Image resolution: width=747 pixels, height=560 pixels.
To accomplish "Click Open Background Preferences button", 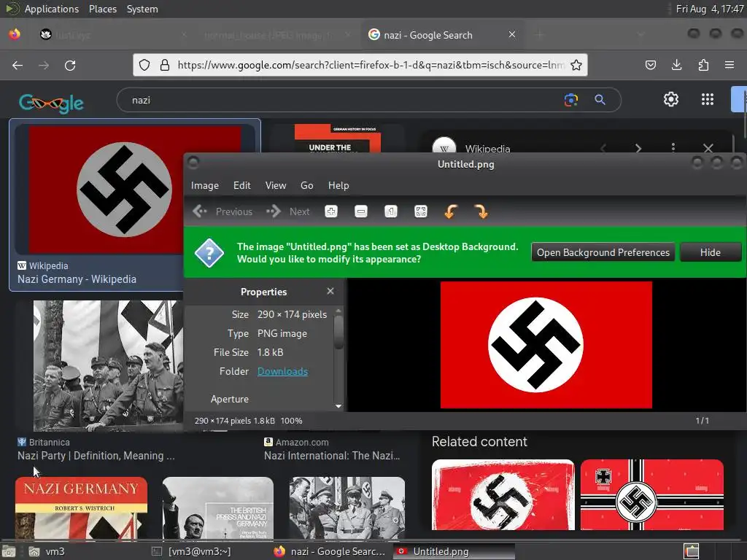I will [603, 252].
